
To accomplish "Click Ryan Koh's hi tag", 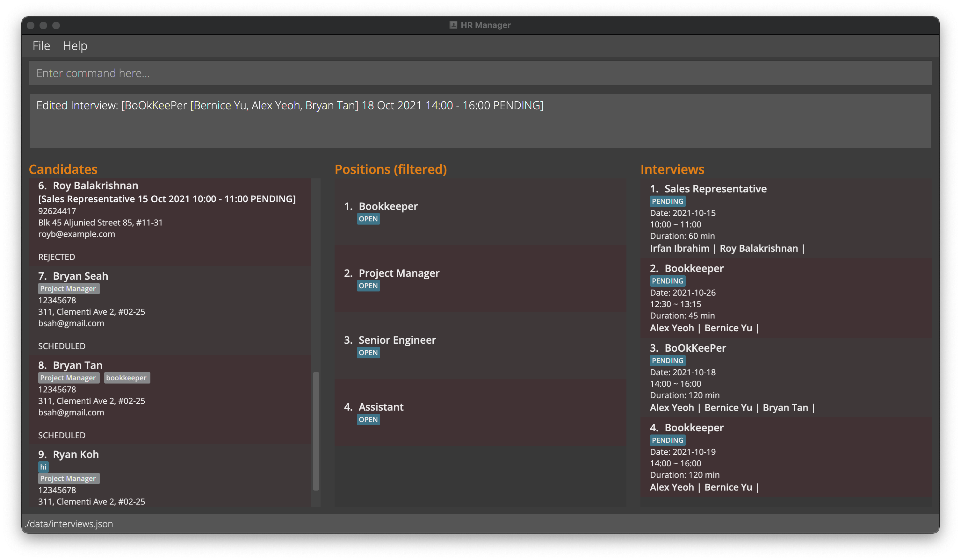I will [x=43, y=467].
